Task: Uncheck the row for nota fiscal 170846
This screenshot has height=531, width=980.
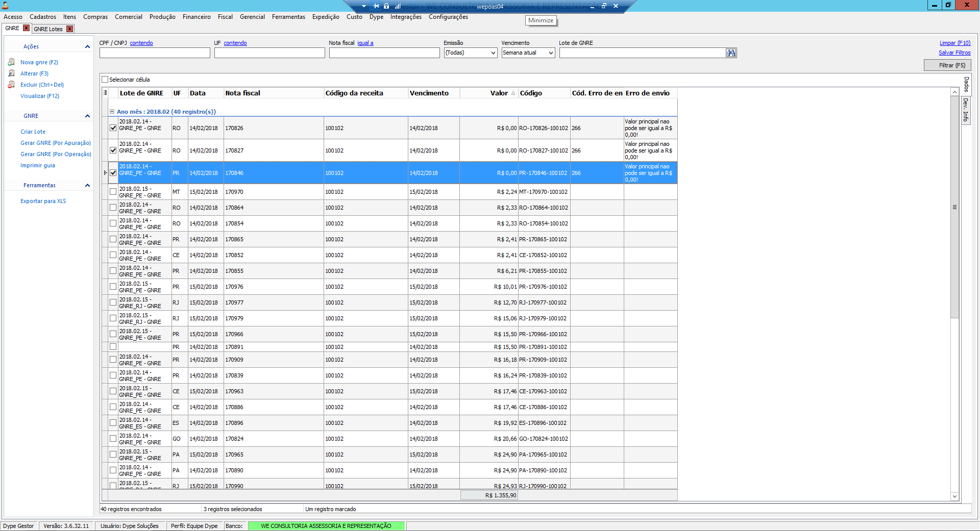Action: [x=113, y=173]
